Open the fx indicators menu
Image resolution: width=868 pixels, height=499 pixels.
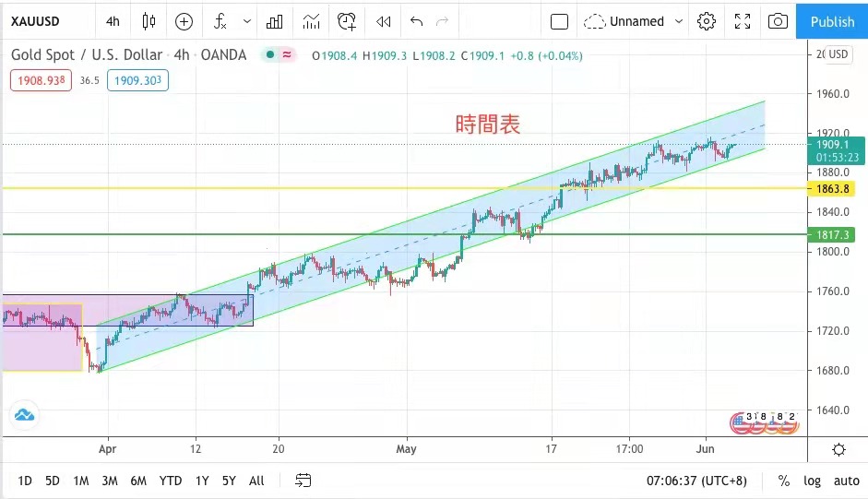tap(220, 21)
